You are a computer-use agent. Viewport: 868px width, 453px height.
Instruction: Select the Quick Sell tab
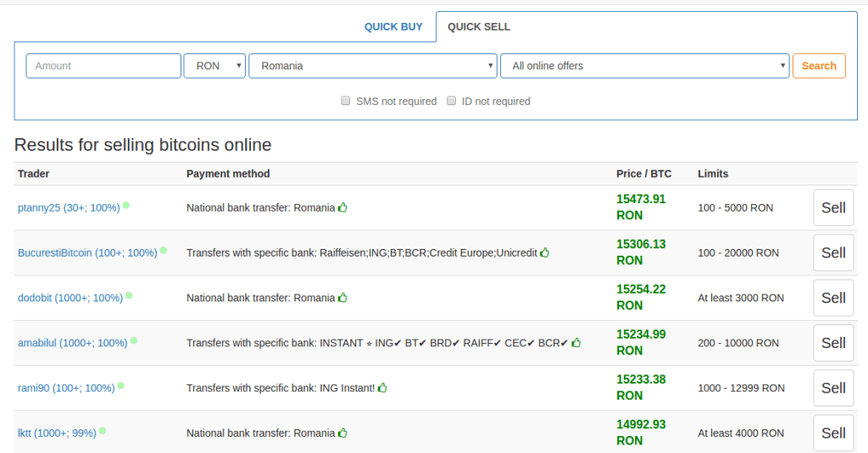click(x=479, y=27)
